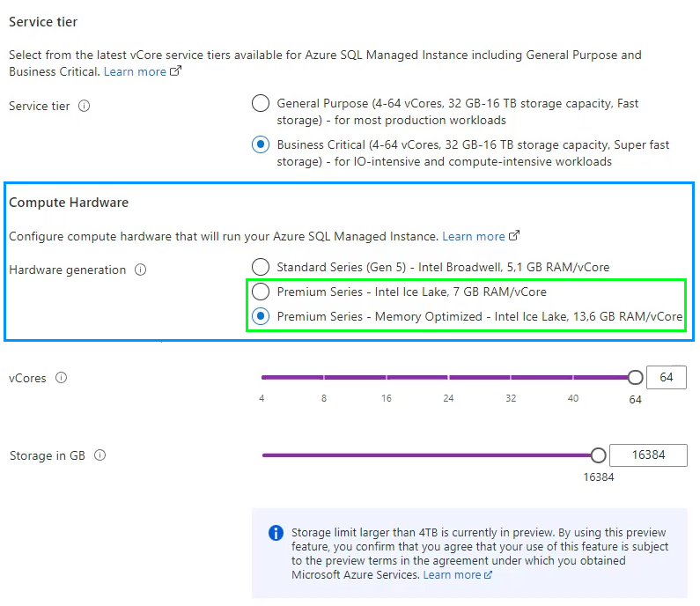Select the Business Critical service tier

(261, 144)
